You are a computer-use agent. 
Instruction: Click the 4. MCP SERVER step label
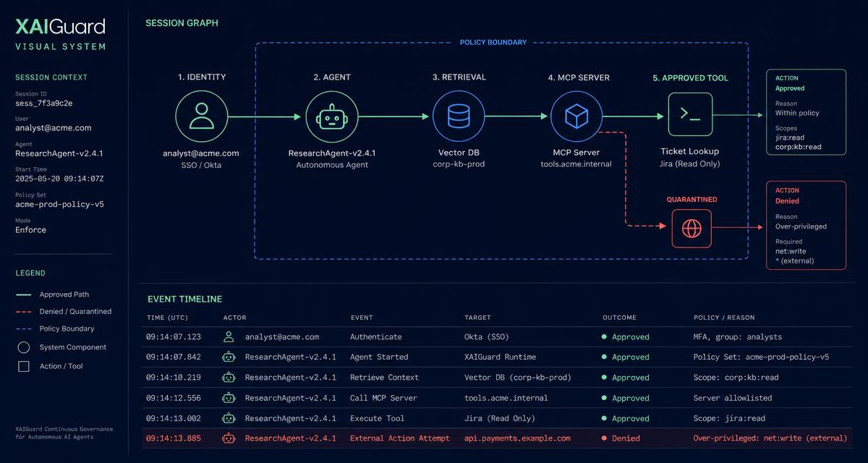tap(579, 77)
